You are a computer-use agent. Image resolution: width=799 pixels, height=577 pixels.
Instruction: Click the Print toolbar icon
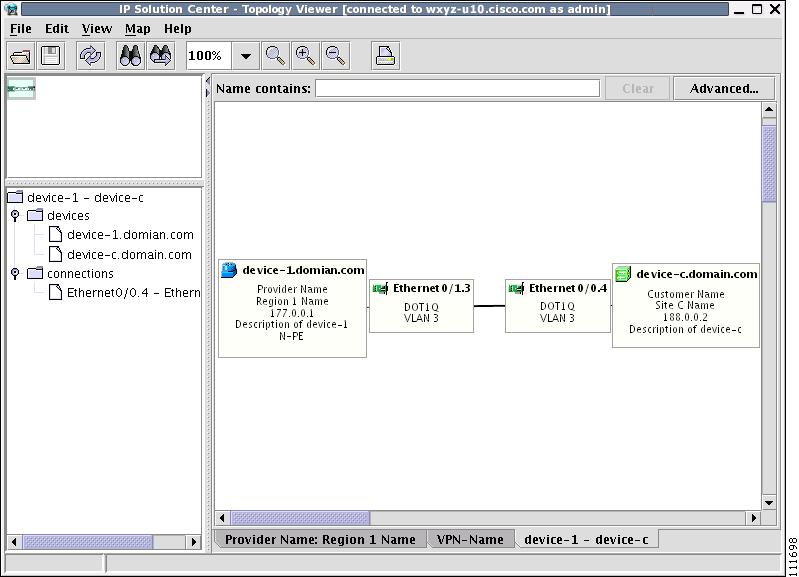click(385, 56)
